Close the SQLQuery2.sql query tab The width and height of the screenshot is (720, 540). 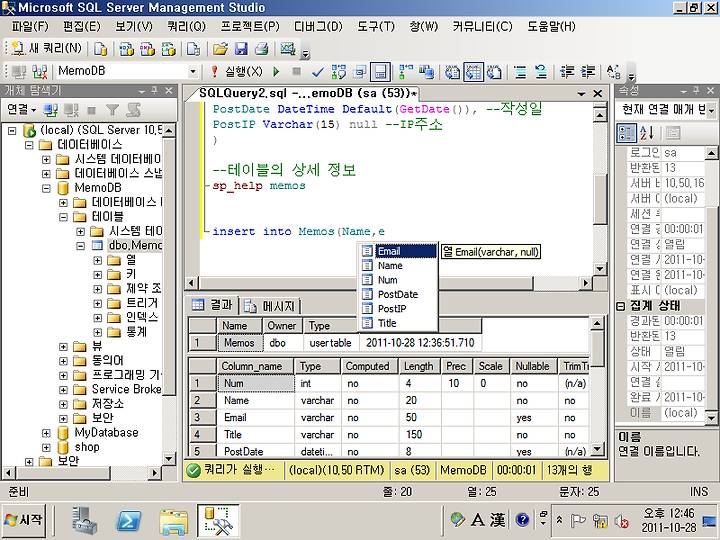[597, 94]
